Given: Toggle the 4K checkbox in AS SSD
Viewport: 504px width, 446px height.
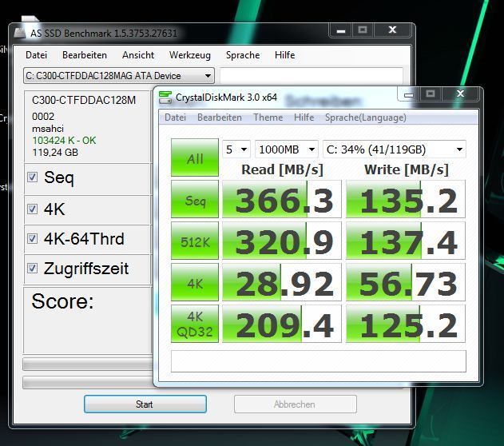Looking at the screenshot, I should click(32, 209).
